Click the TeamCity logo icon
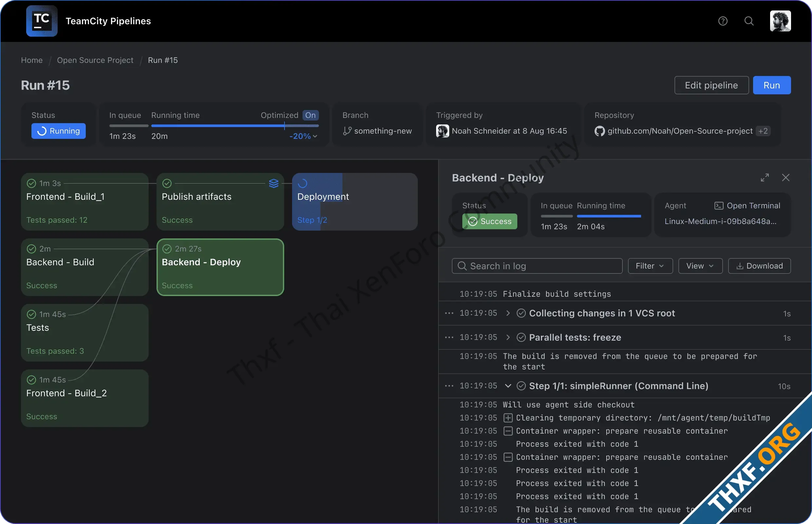Image resolution: width=812 pixels, height=524 pixels. pyautogui.click(x=42, y=21)
